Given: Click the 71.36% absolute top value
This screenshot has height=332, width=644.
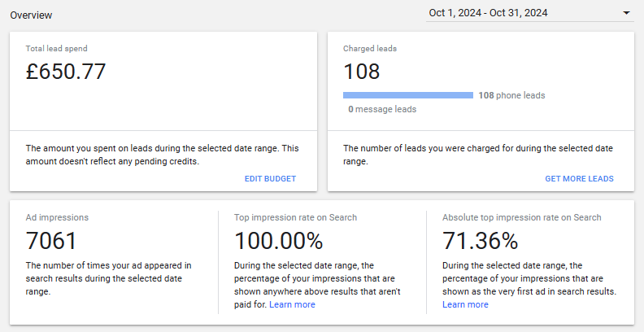Looking at the screenshot, I should click(481, 241).
